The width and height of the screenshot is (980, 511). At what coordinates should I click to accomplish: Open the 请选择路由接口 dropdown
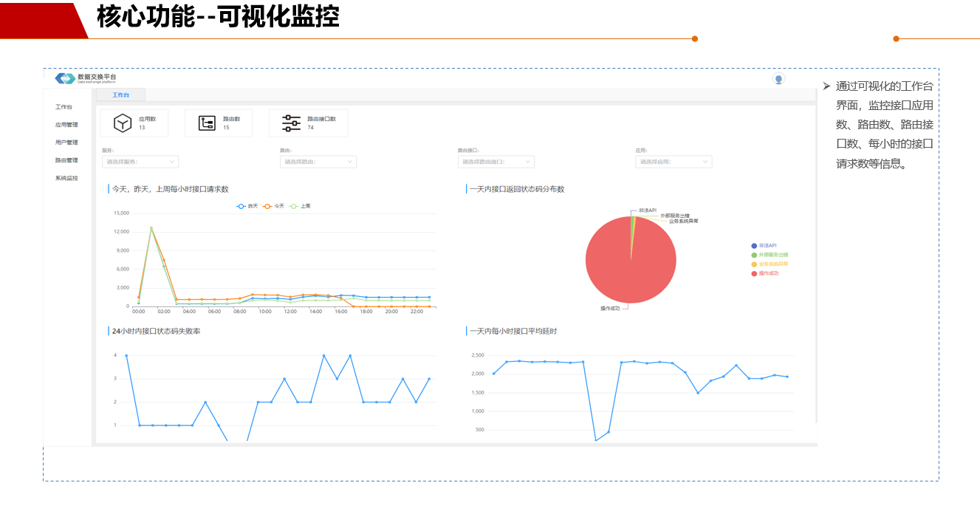tap(496, 162)
